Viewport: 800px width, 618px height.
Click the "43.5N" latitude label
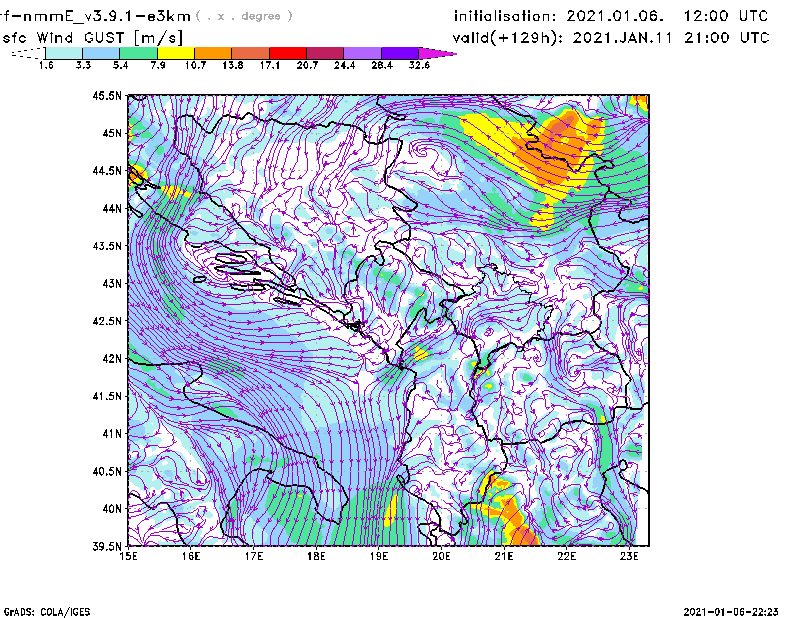(107, 245)
